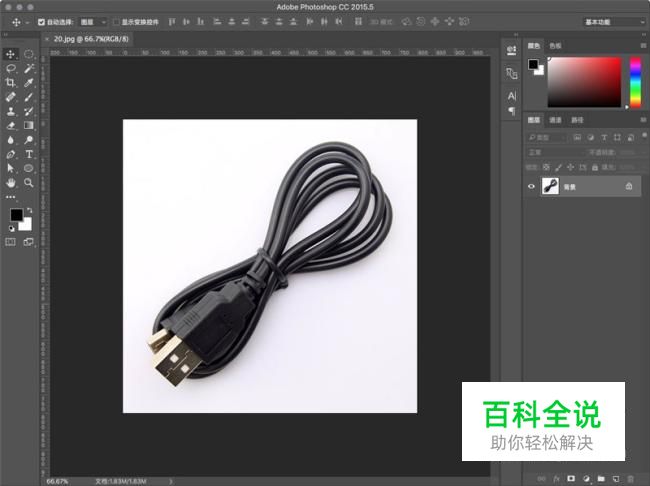The height and width of the screenshot is (486, 650).
Task: Open the Edit Toolbar three-dots menu
Action: (10, 197)
